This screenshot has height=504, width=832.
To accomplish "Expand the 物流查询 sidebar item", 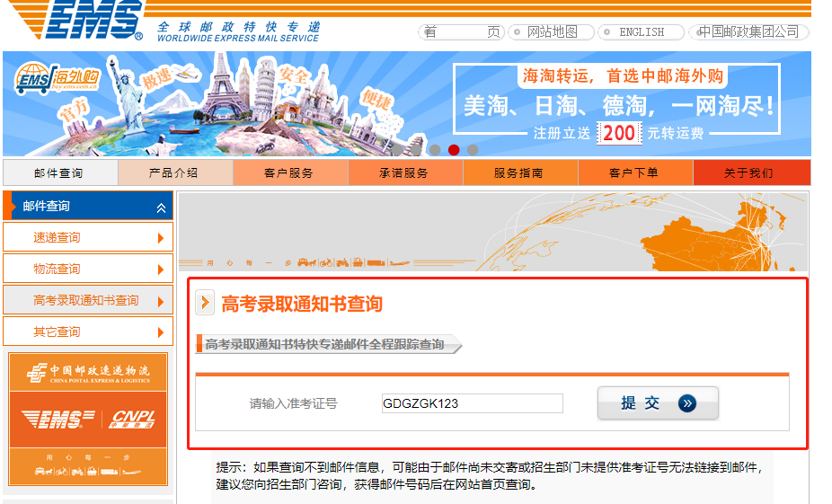I will (x=161, y=270).
